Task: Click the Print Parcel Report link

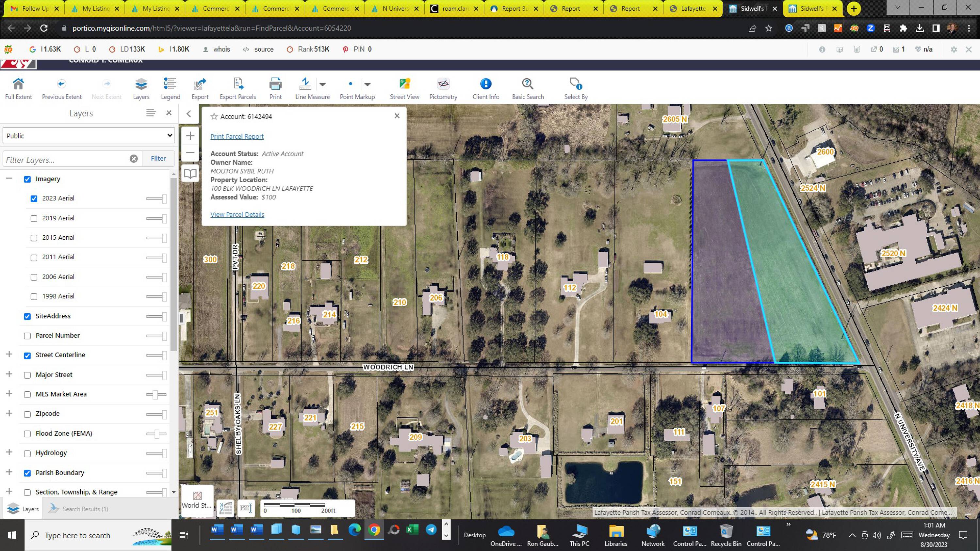Action: pos(237,136)
